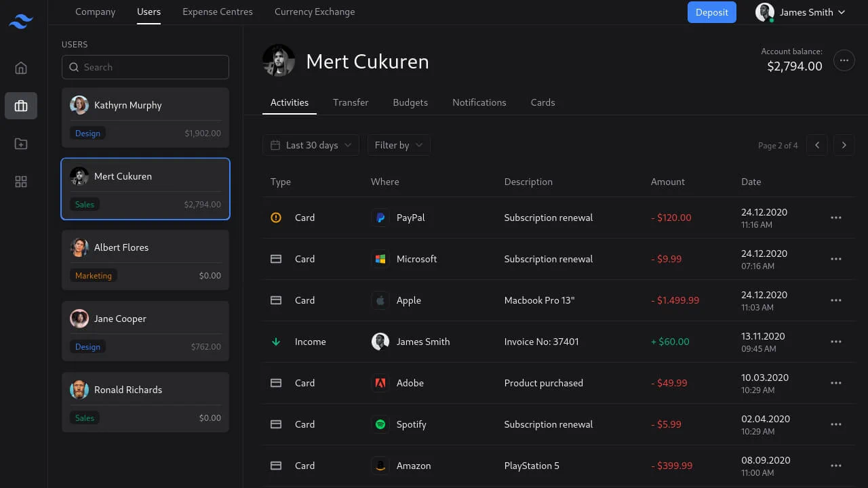Open the Filter by dropdown
868x488 pixels.
[x=398, y=145]
